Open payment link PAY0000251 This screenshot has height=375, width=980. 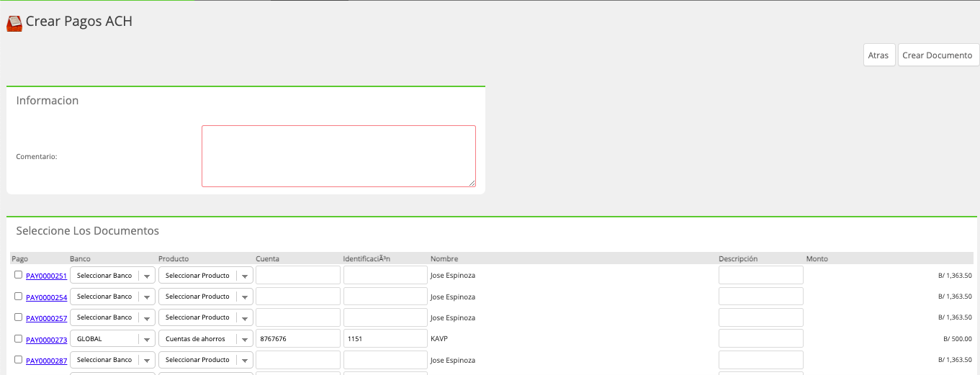(46, 276)
